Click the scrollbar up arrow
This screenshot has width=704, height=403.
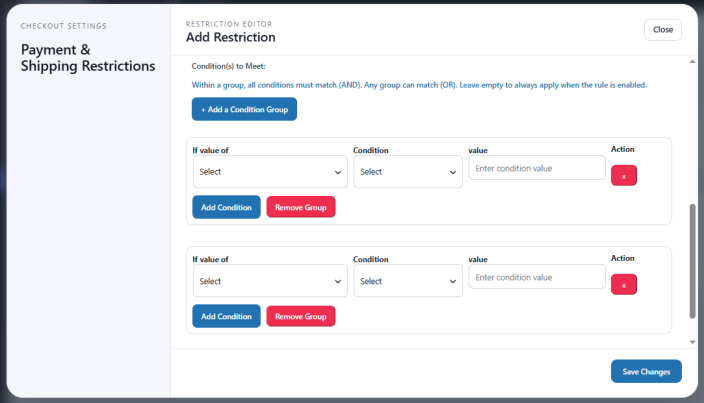coord(692,61)
